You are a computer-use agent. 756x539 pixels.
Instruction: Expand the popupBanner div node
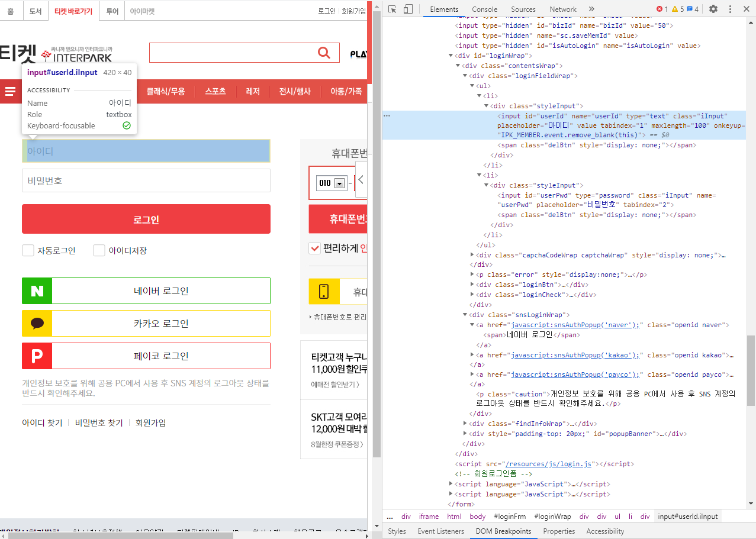465,434
